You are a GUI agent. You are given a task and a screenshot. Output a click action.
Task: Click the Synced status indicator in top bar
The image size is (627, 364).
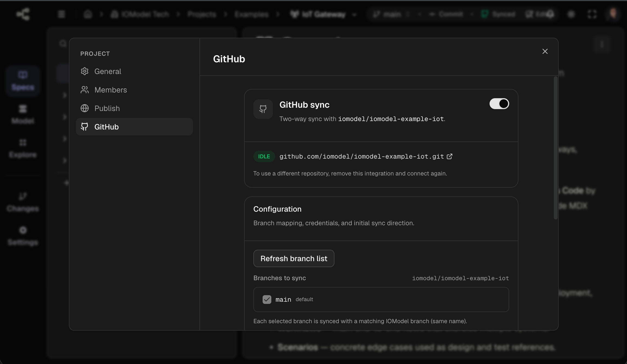point(498,14)
